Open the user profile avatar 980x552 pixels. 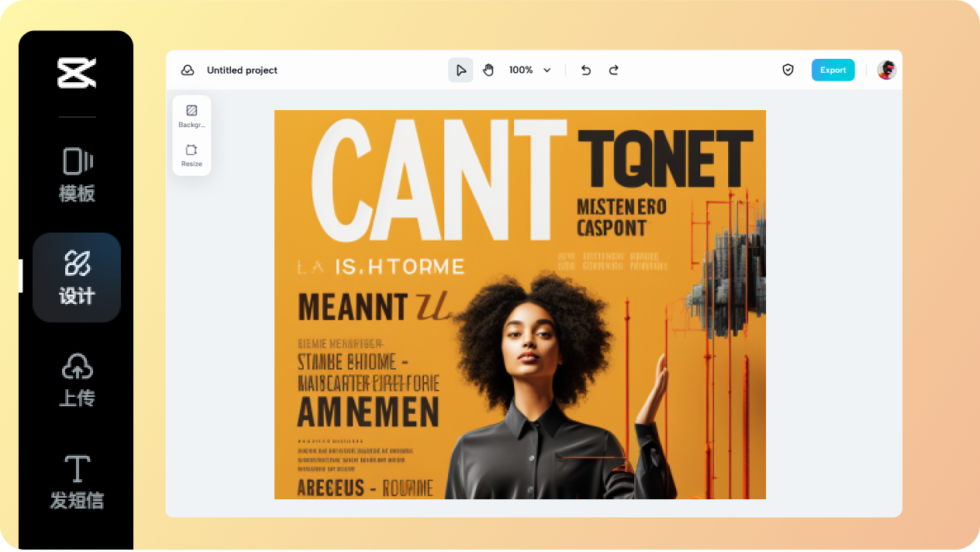point(887,70)
